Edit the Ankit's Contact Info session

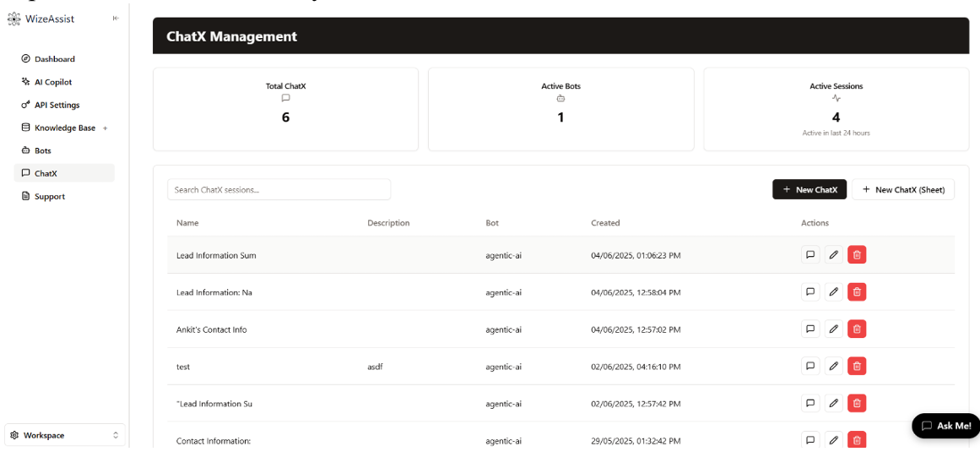(833, 329)
